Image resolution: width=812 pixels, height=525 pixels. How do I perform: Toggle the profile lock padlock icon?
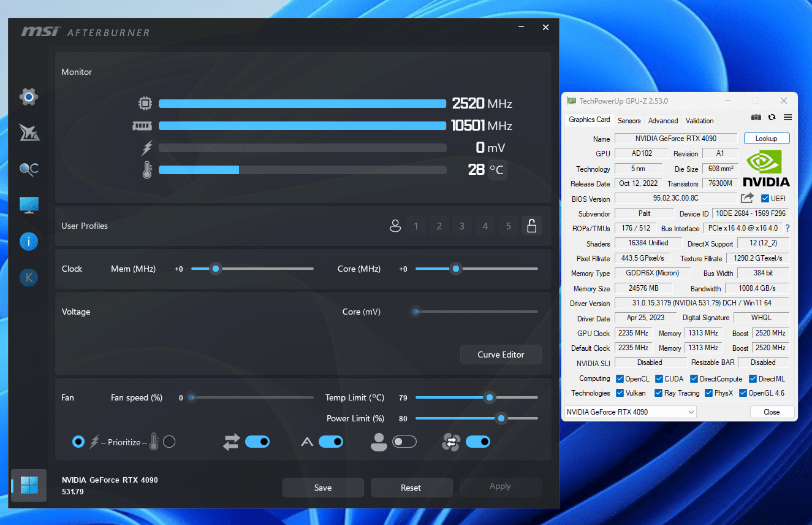pyautogui.click(x=532, y=226)
